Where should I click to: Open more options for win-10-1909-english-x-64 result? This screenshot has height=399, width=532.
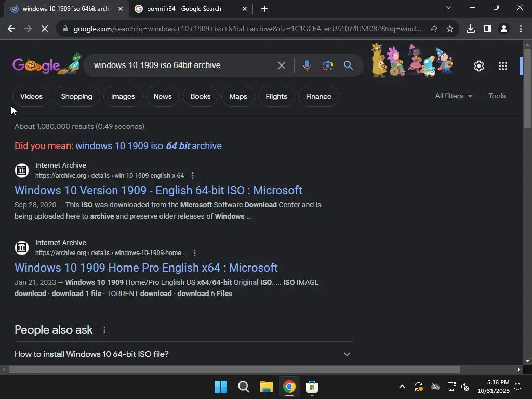pos(193,176)
